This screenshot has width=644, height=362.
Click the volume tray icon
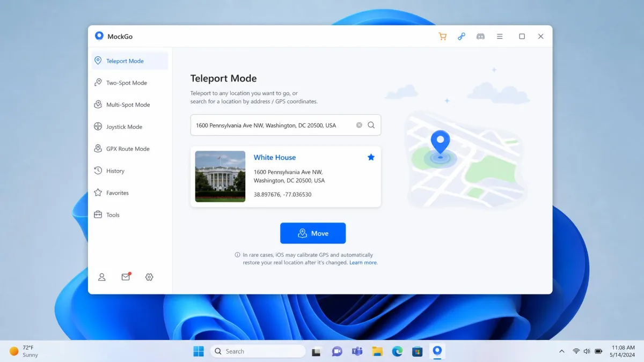tap(587, 351)
